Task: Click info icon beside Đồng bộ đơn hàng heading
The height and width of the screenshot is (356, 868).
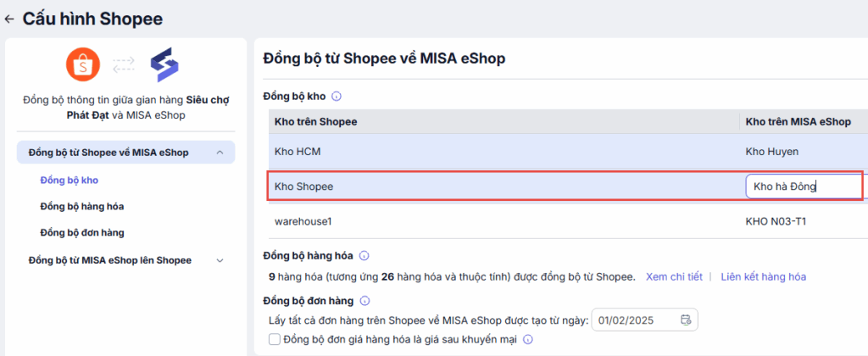Action: (x=365, y=300)
